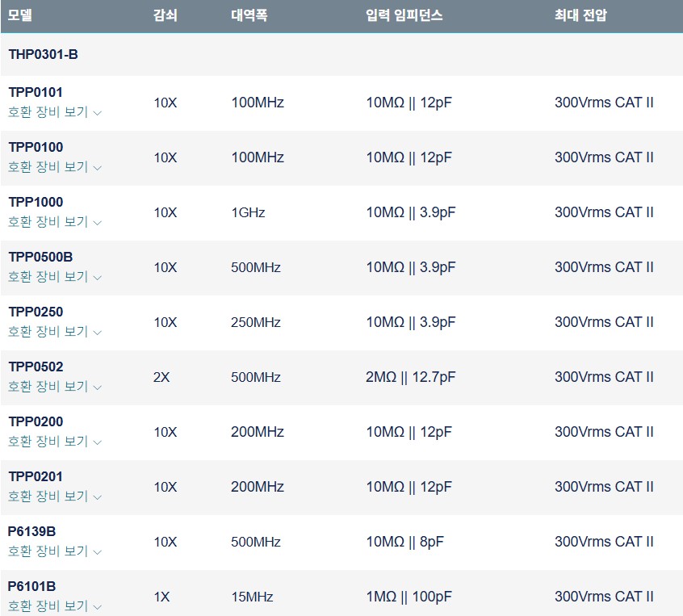Expand compatible equipment for TPP0502
Viewport: 683px width, 616px height.
click(55, 387)
